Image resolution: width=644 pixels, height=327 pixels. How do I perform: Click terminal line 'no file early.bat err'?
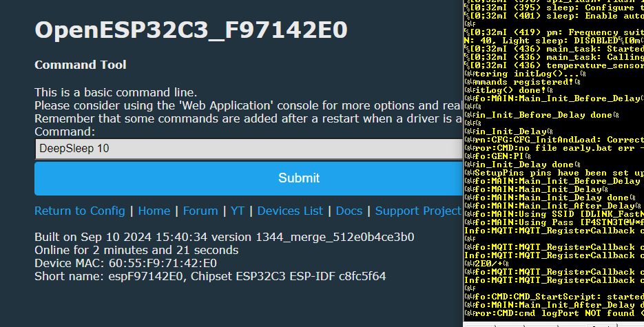click(554, 148)
